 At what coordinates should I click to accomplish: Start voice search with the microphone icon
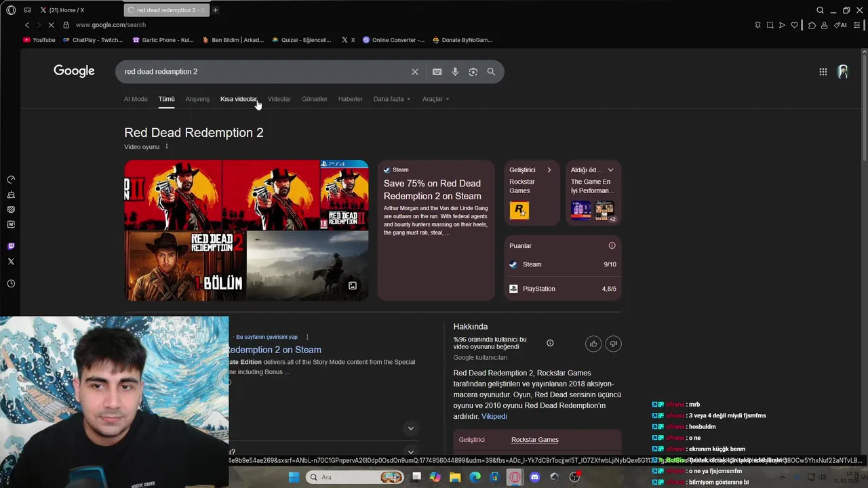(x=455, y=72)
